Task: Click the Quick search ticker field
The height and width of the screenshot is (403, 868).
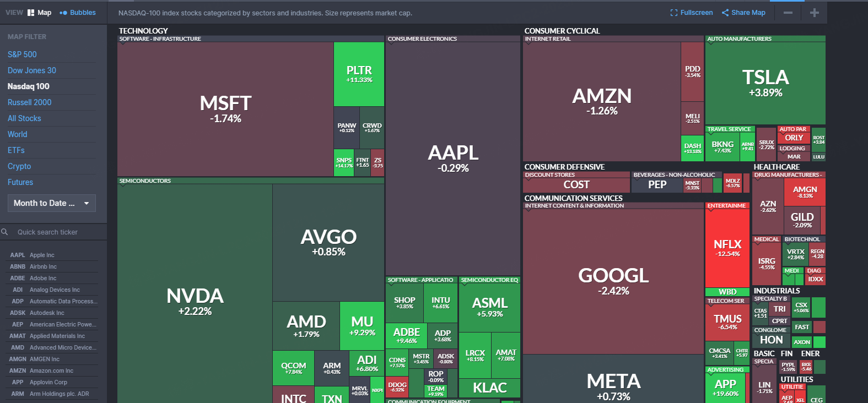Action: (x=55, y=232)
